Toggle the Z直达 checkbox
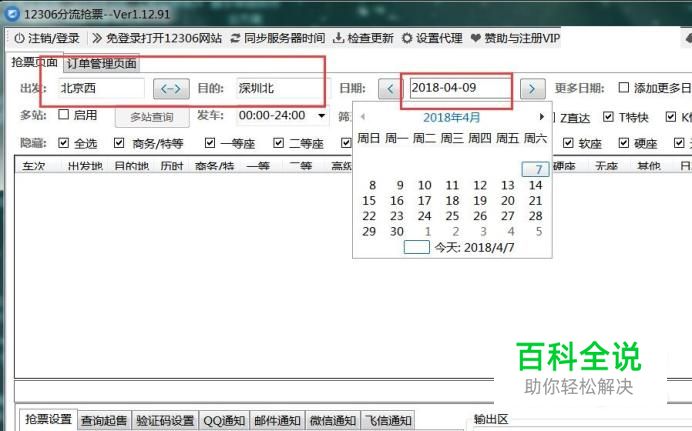This screenshot has height=431, width=692. (x=553, y=117)
